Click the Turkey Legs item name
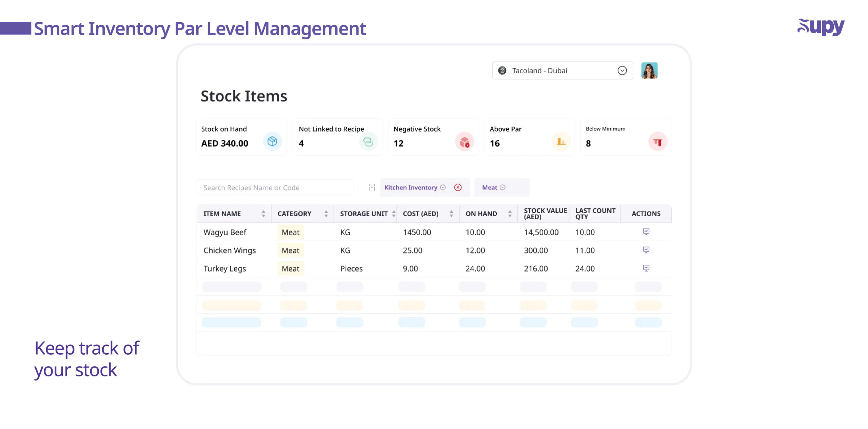 224,269
